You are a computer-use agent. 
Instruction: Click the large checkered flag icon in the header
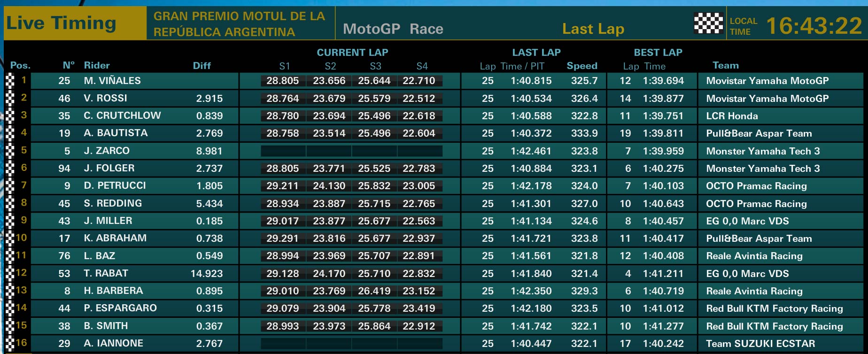[708, 23]
